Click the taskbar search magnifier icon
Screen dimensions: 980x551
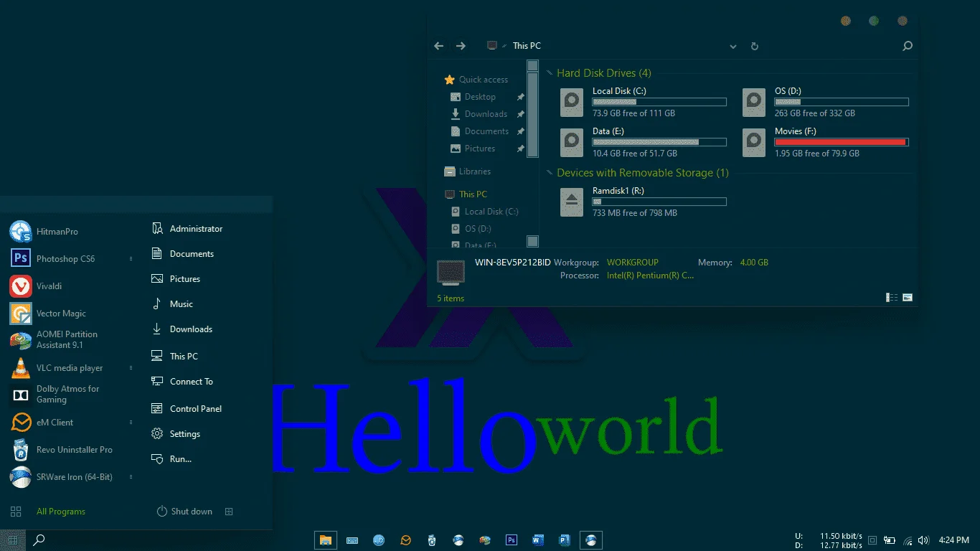[x=39, y=540]
